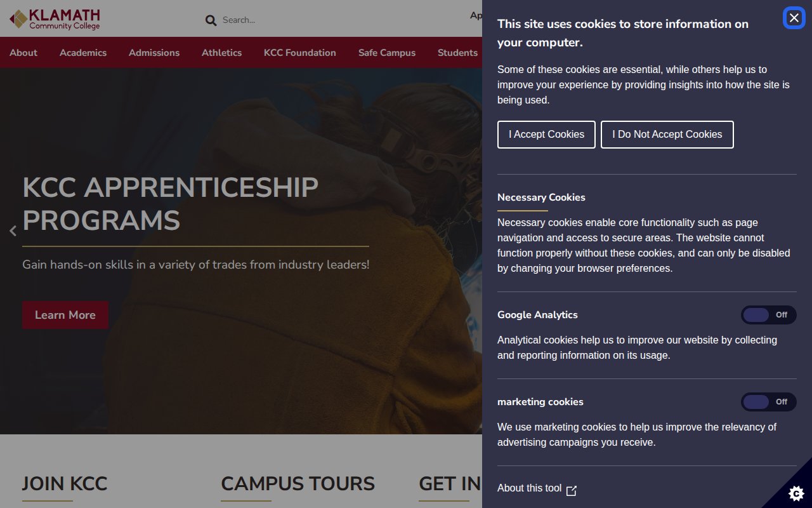Open the Academics menu

tap(83, 53)
